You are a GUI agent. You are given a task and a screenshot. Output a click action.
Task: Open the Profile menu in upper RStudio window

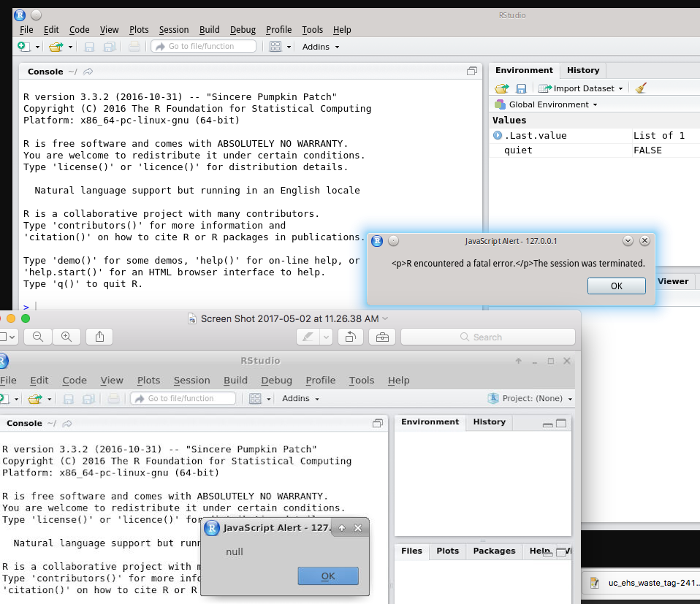pyautogui.click(x=278, y=29)
